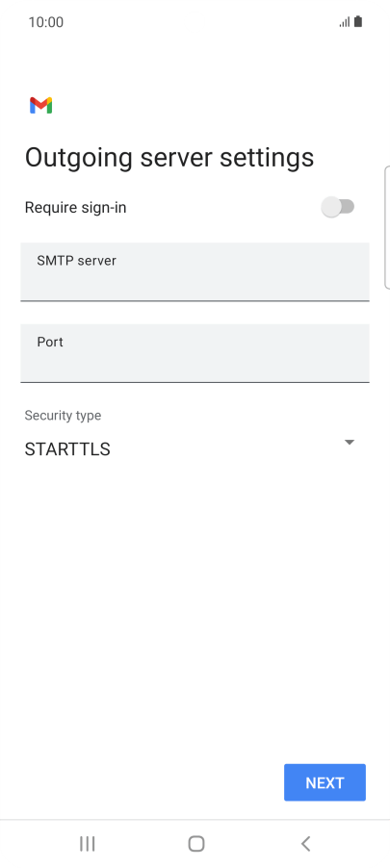The height and width of the screenshot is (868, 390).
Task: Tap the SMTP server field label
Action: click(x=76, y=260)
